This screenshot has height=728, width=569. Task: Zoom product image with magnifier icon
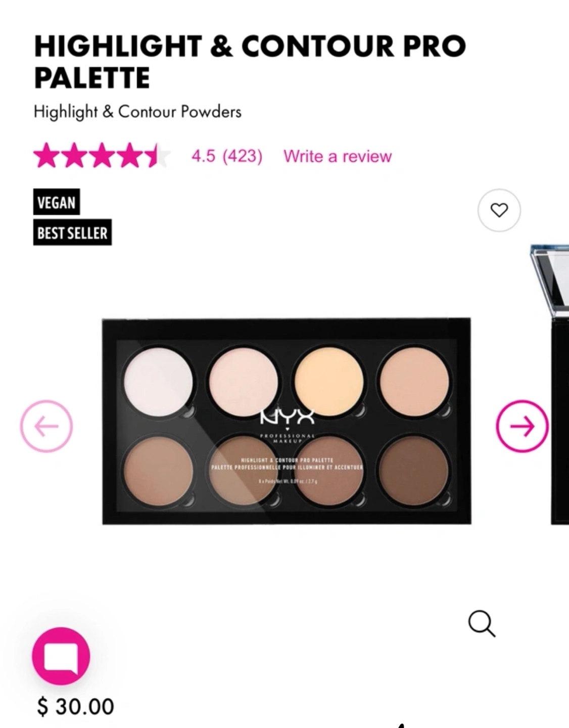482,623
